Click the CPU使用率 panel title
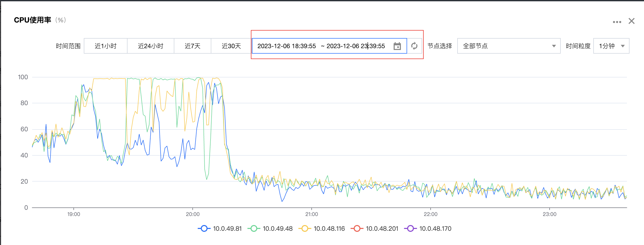 point(33,20)
